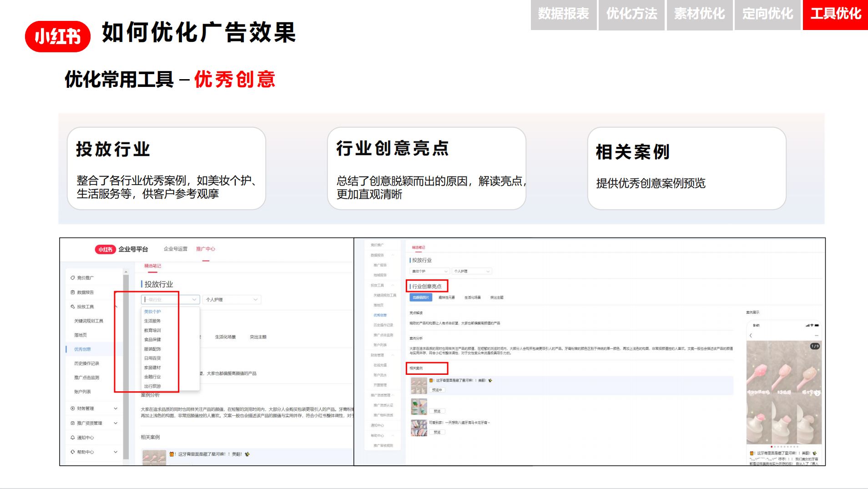Click the 财务管理 icon in the sidebar
The height and width of the screenshot is (489, 868).
tap(72, 408)
